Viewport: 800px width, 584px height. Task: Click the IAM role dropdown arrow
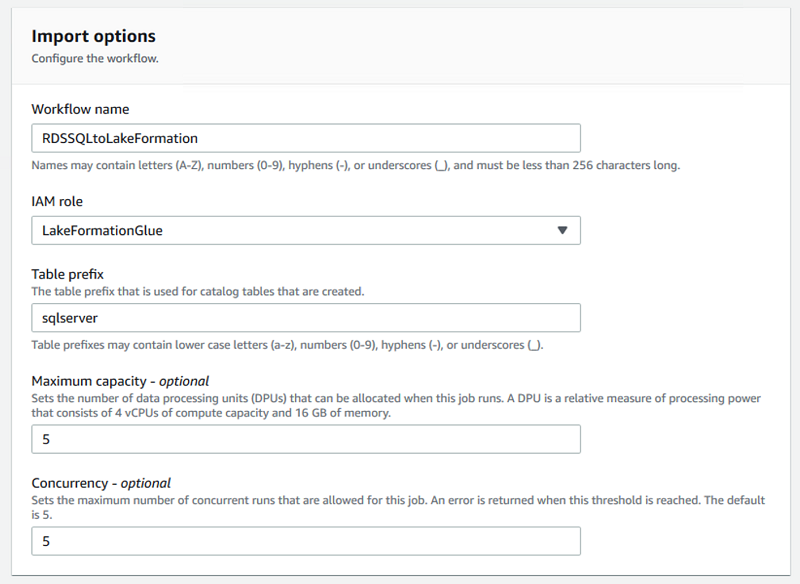[562, 230]
